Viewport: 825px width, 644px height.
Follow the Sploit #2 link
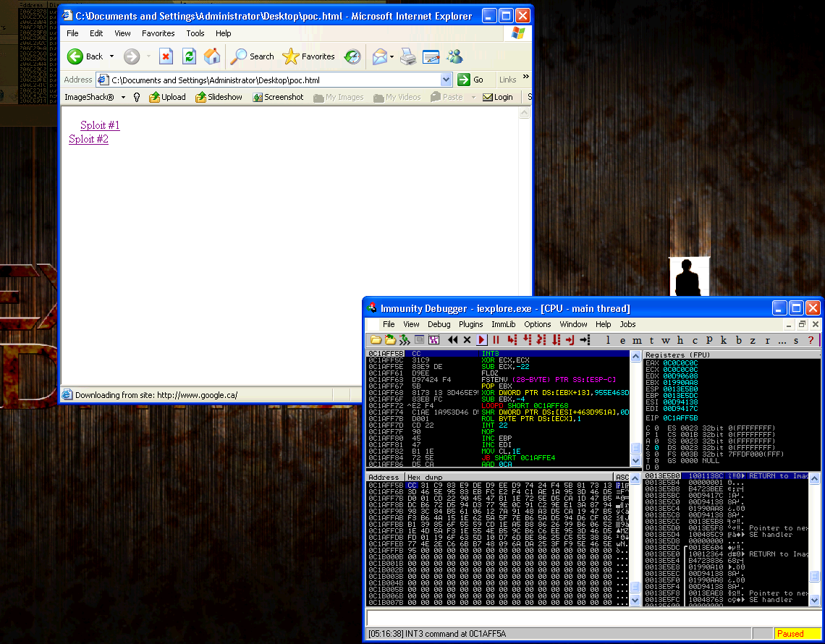[x=88, y=139]
